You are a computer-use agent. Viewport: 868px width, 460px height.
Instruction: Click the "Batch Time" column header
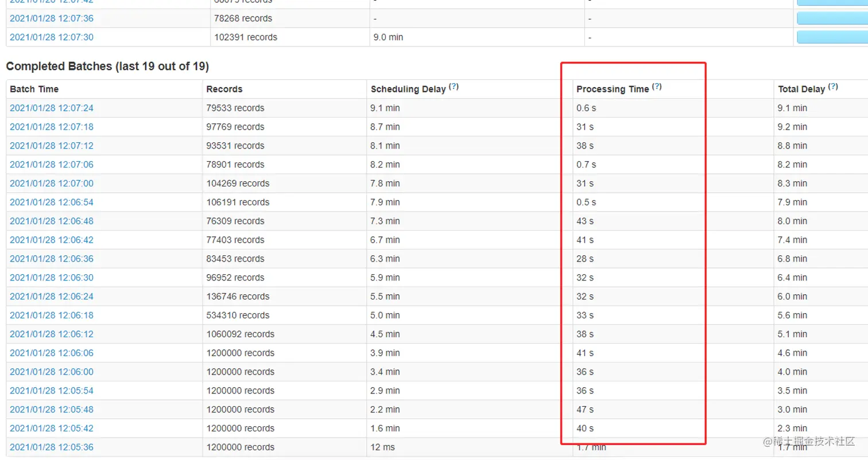(x=34, y=89)
